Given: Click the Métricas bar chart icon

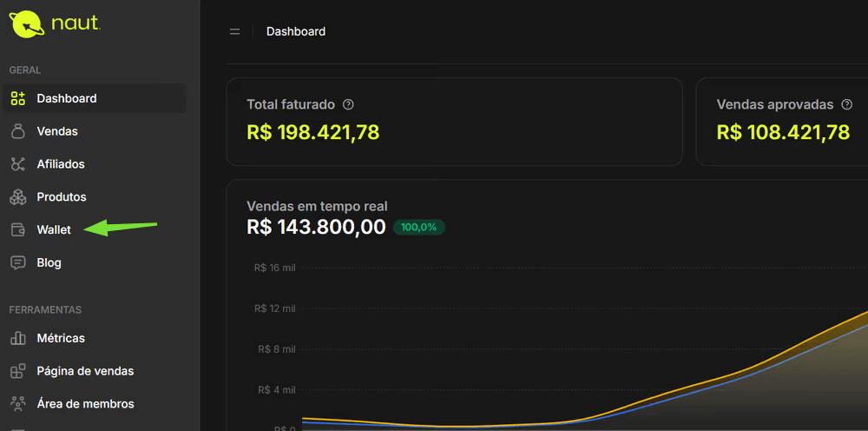Looking at the screenshot, I should pos(17,338).
